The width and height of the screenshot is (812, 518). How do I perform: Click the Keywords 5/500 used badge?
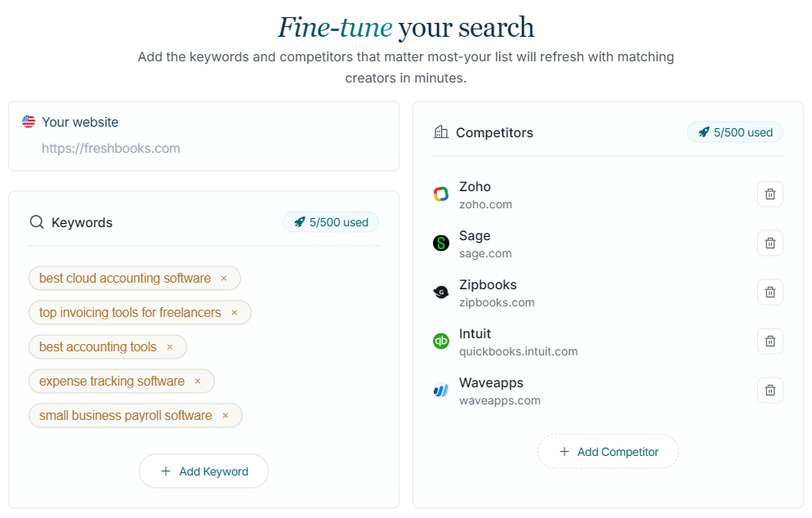(331, 222)
